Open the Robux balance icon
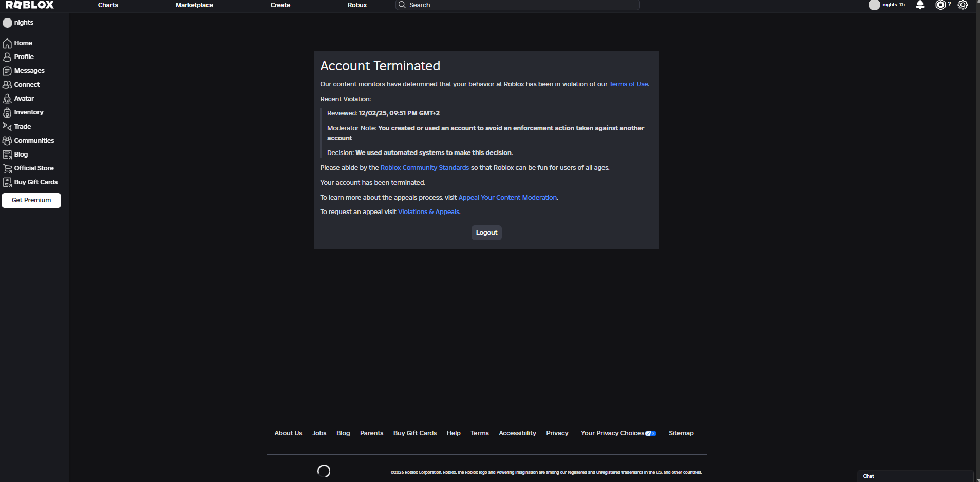The height and width of the screenshot is (482, 980). 940,5
